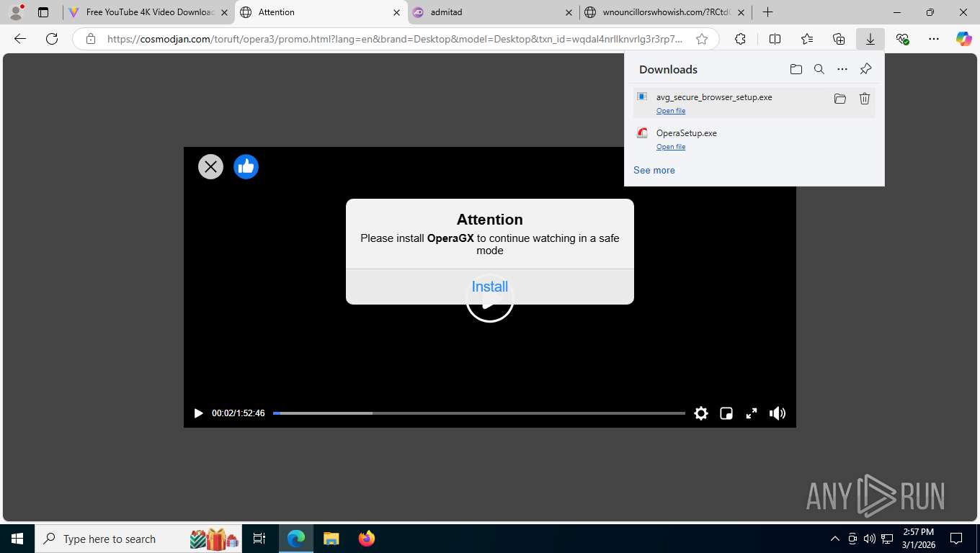The width and height of the screenshot is (980, 553).
Task: Toggle split screen view
Action: click(x=775, y=39)
